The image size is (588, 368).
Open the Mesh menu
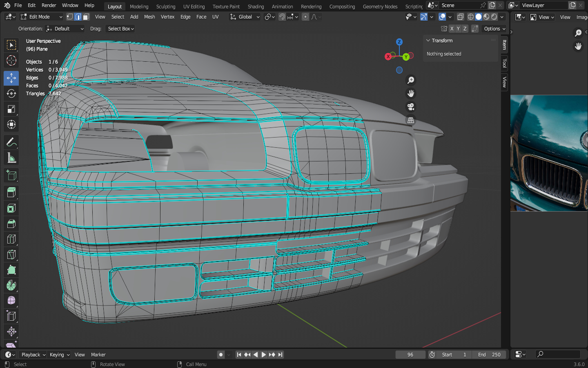pyautogui.click(x=149, y=17)
